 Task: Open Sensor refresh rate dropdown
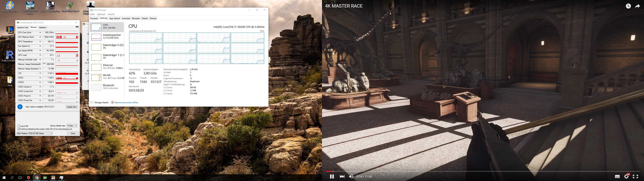(72, 126)
